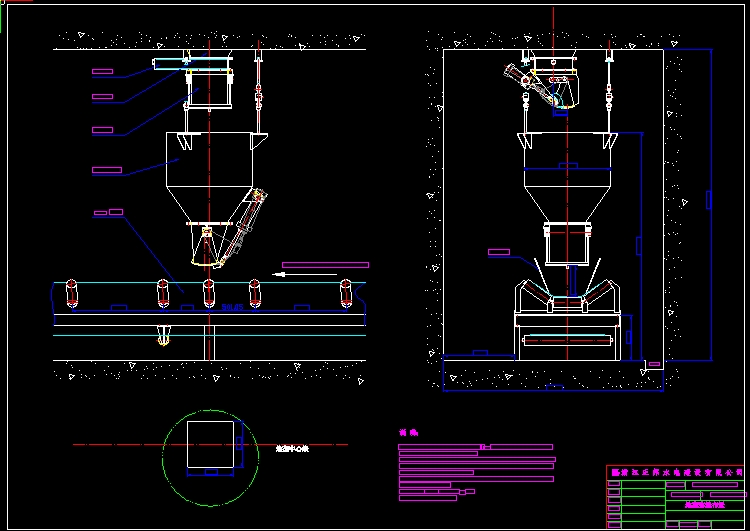Select the white conveyor direction arrow
This screenshot has height=531, width=750.
[x=304, y=274]
